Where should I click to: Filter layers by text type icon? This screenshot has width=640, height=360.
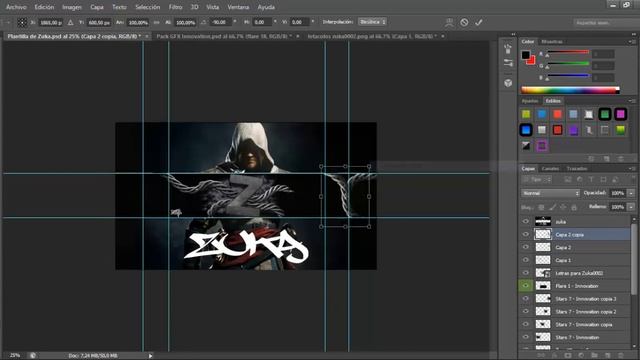coord(591,180)
